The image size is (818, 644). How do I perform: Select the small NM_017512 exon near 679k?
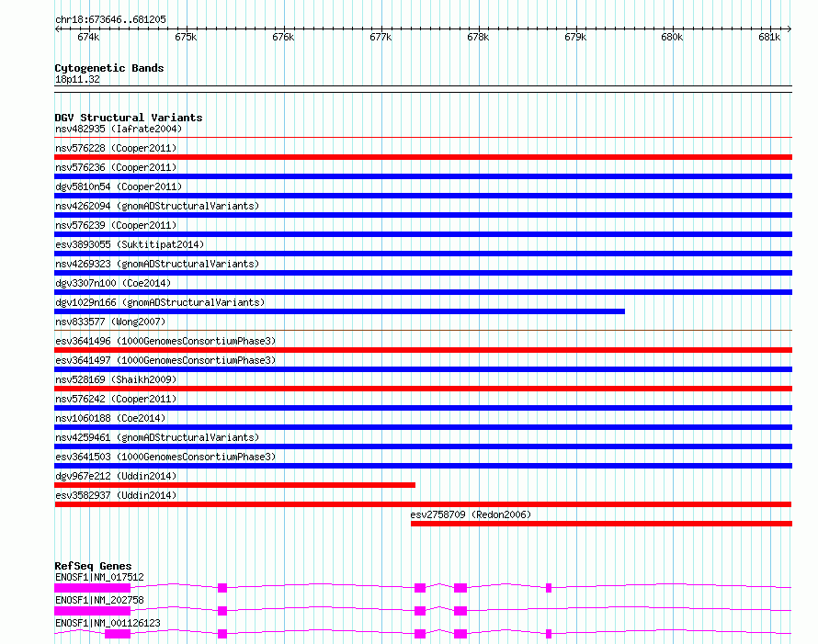[549, 588]
